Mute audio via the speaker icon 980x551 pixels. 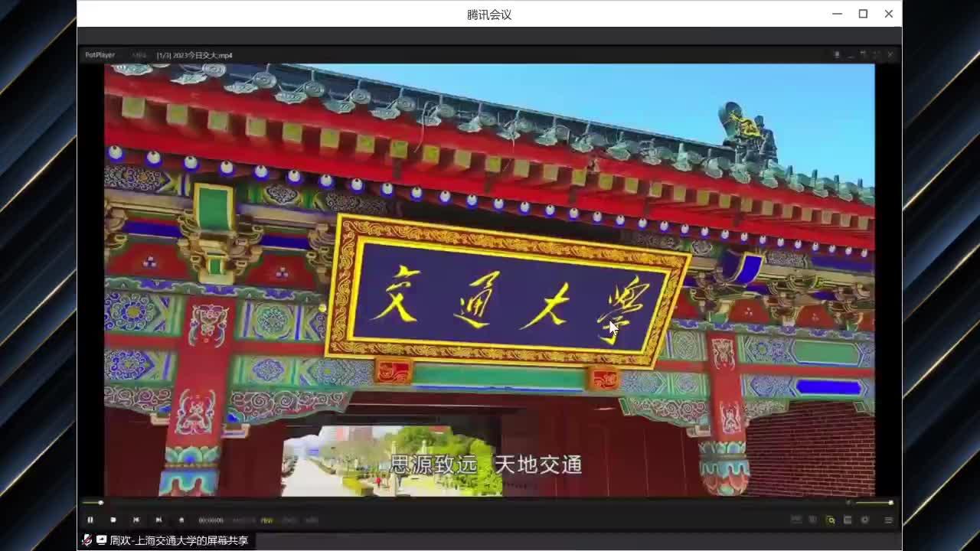[x=848, y=503]
